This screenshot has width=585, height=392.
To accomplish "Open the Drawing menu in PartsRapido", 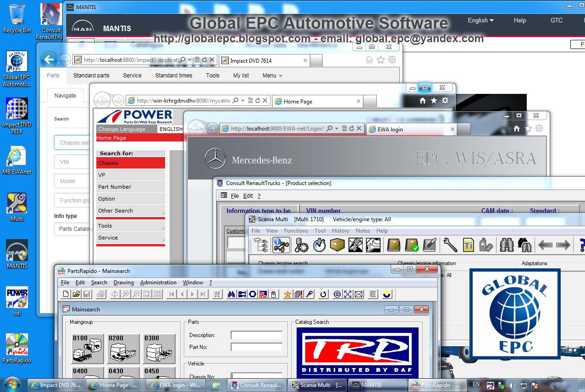I will [124, 283].
